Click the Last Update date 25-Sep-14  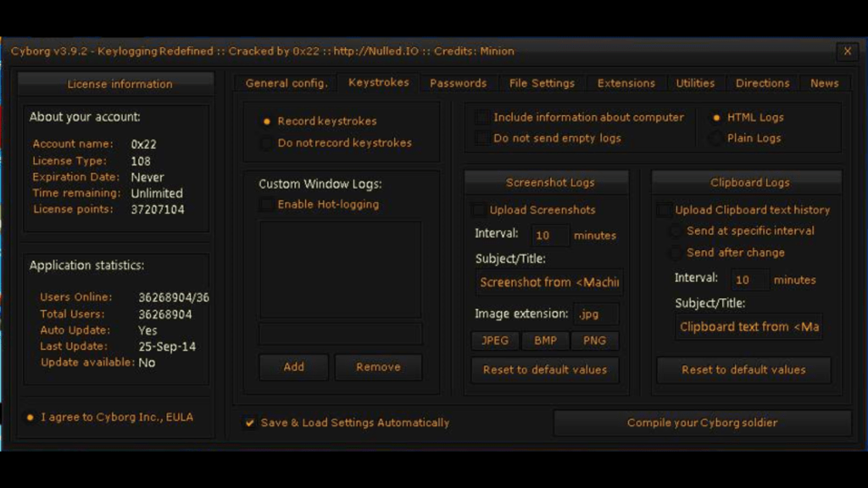point(167,347)
